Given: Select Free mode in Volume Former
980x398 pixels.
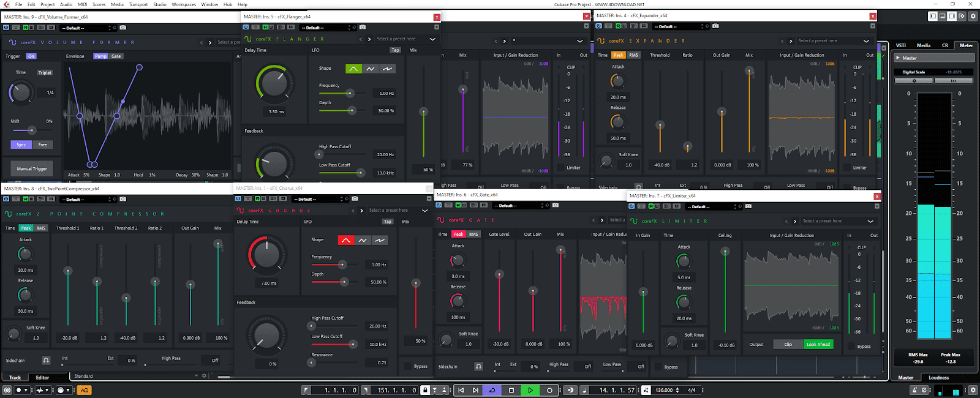Looking at the screenshot, I should (43, 145).
